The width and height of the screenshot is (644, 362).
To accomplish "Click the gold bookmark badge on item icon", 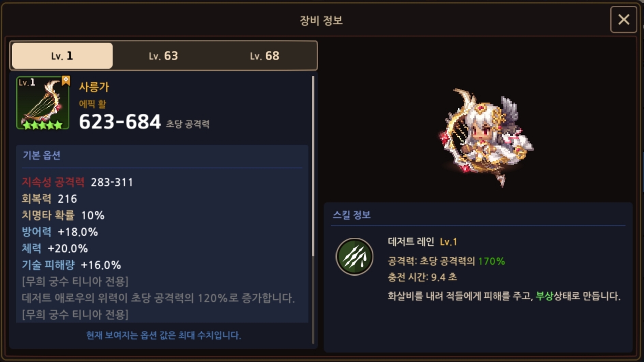I will pyautogui.click(x=66, y=80).
